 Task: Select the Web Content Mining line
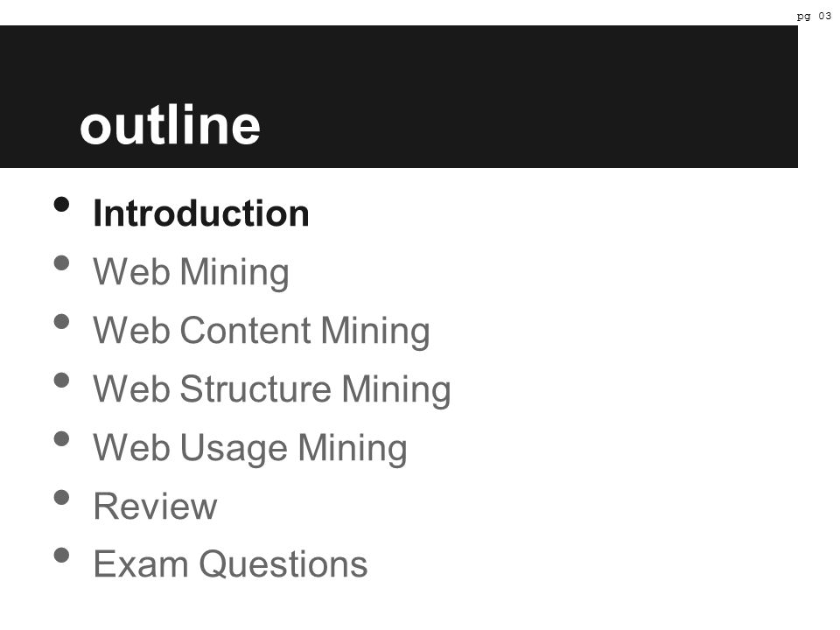click(262, 332)
